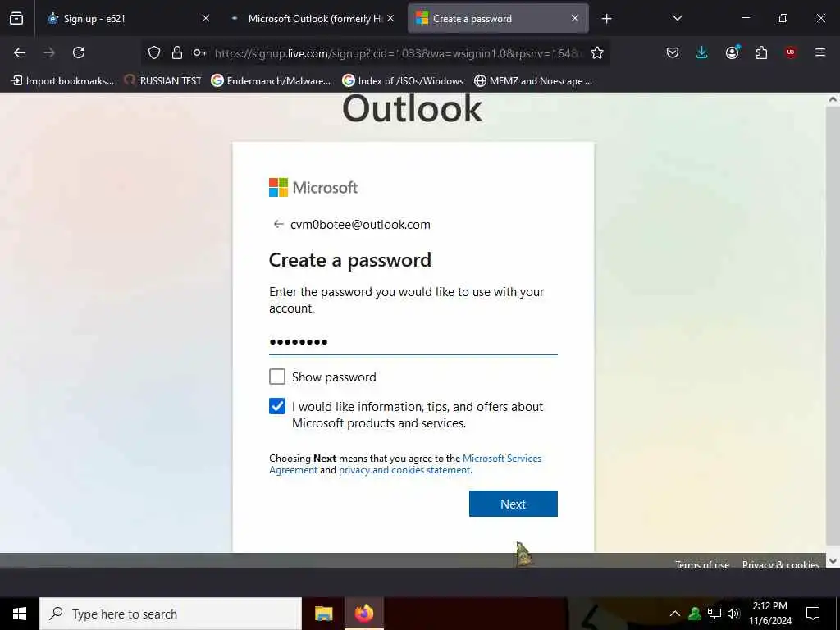The height and width of the screenshot is (630, 840).
Task: Click Firefox taskbar icon
Action: coord(363,614)
